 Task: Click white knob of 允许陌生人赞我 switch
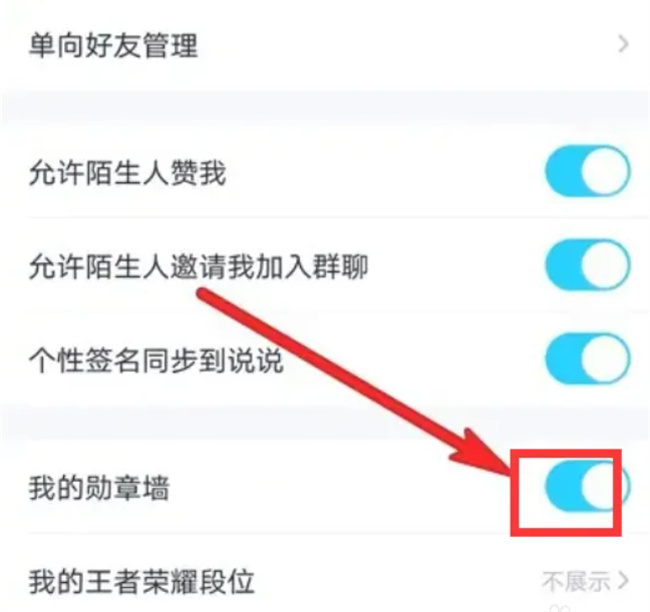point(605,171)
